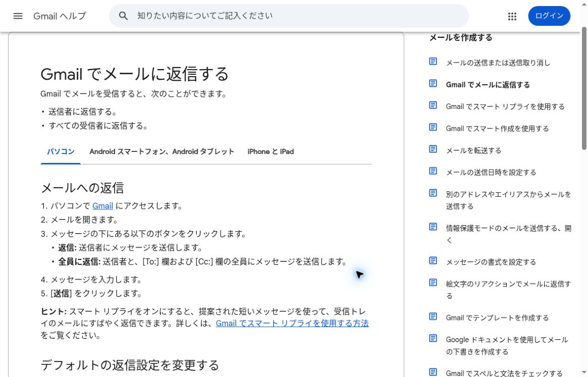Viewport: 588px width, 377px height.
Task: Click the すべての受信者に返信する bullet
Action: click(x=98, y=126)
